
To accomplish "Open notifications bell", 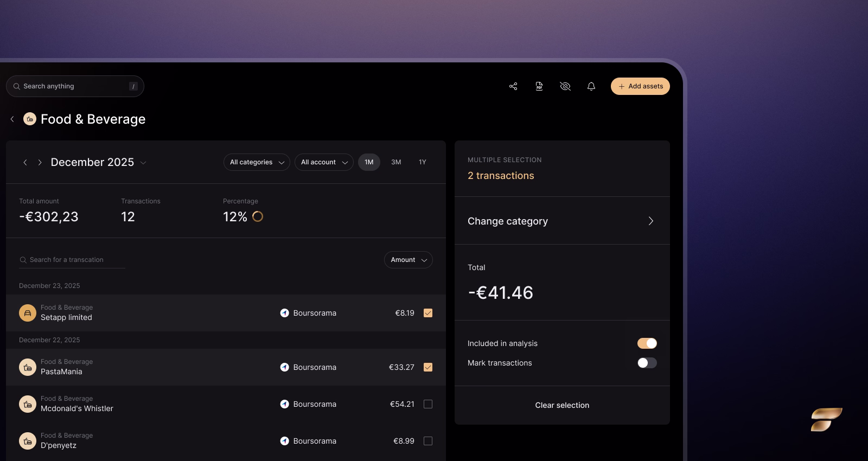I will pyautogui.click(x=591, y=86).
